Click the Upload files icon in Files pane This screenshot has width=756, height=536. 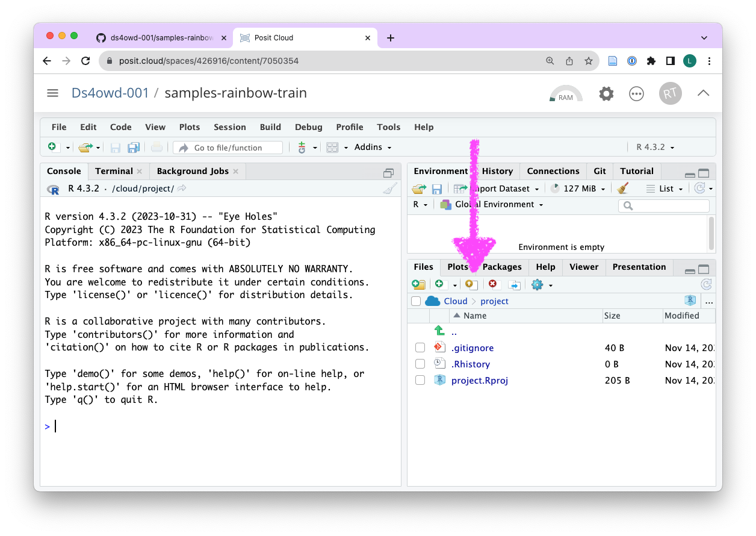click(x=471, y=284)
